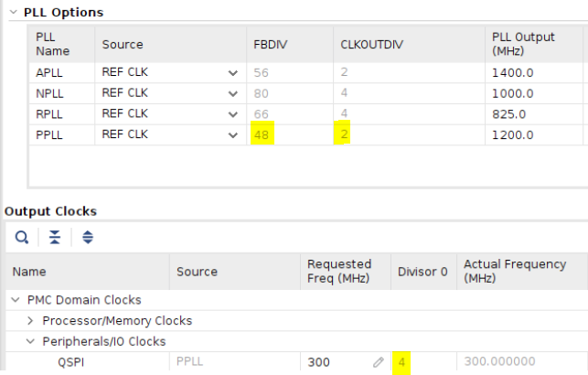Click the Actual Frequency column header
The image size is (588, 375).
point(513,272)
